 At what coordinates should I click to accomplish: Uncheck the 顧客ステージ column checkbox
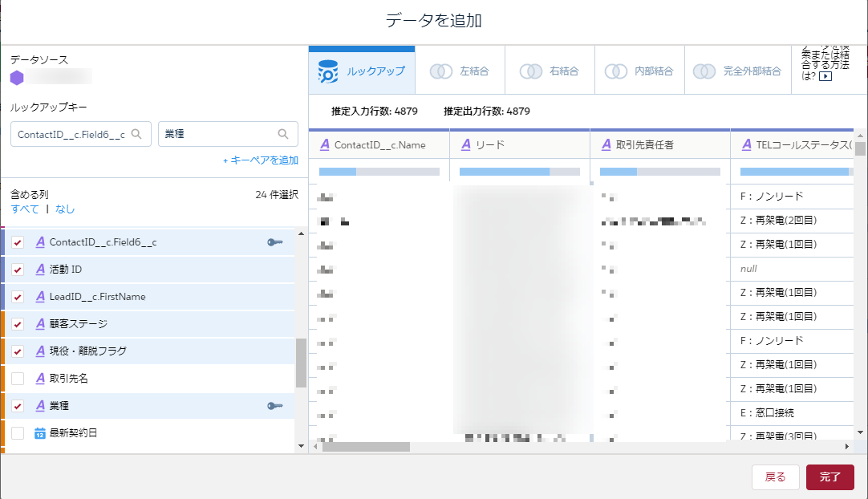pyautogui.click(x=18, y=324)
